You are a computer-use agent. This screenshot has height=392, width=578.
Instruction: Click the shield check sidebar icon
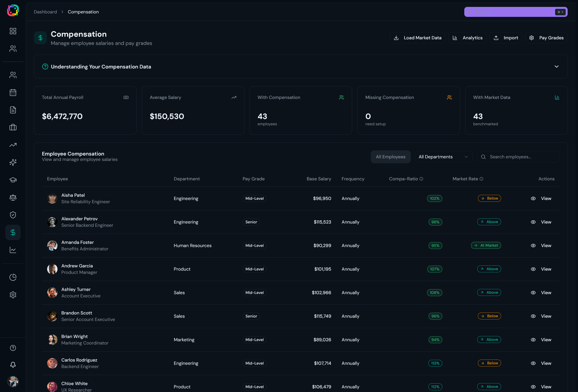pyautogui.click(x=13, y=215)
